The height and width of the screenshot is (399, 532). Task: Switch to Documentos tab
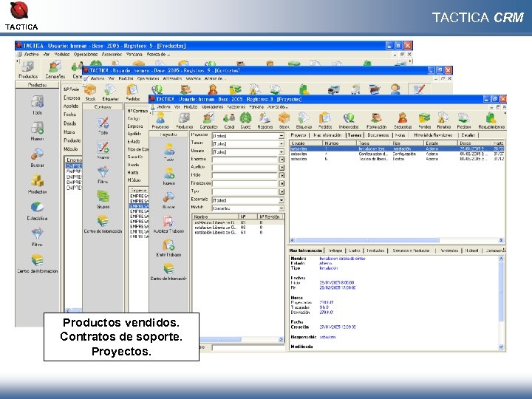pyautogui.click(x=378, y=135)
